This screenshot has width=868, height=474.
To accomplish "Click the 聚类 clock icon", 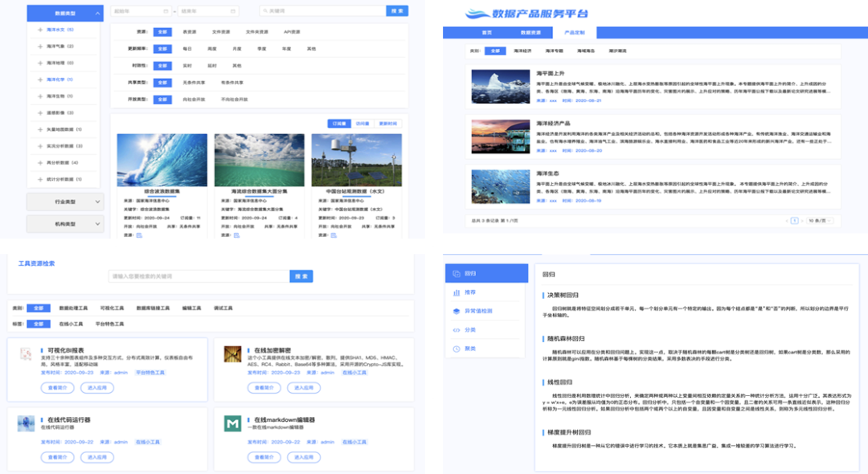I will [x=457, y=349].
